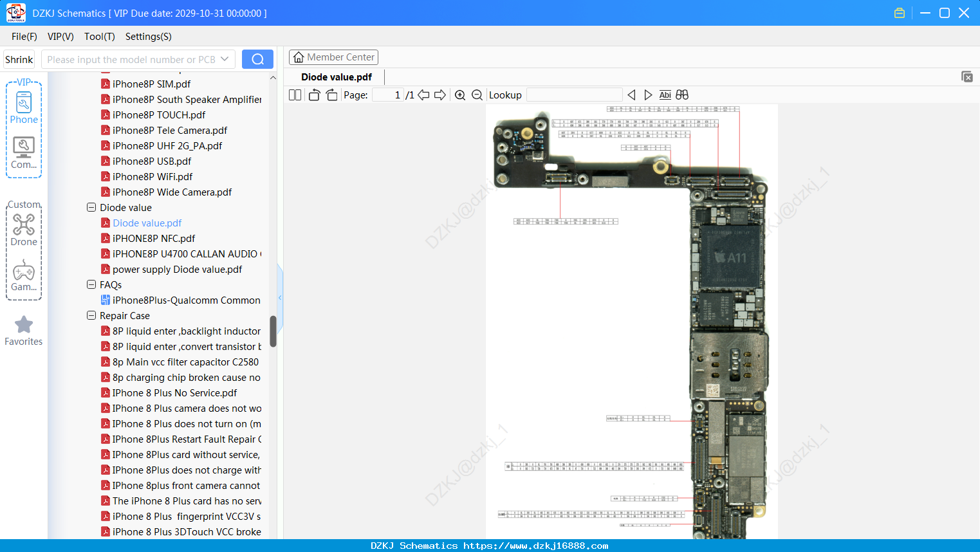Collapse the Repair Case folder
980x552 pixels.
(x=91, y=316)
